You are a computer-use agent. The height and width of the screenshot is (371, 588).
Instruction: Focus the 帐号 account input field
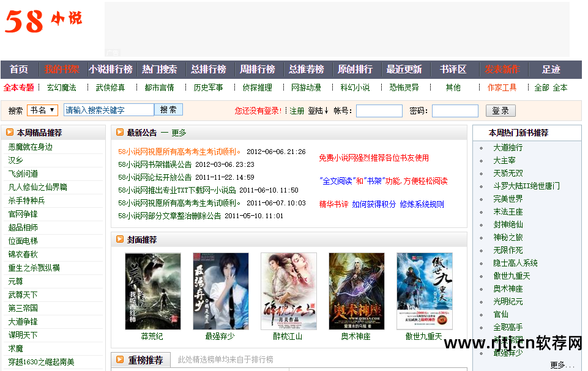point(379,111)
